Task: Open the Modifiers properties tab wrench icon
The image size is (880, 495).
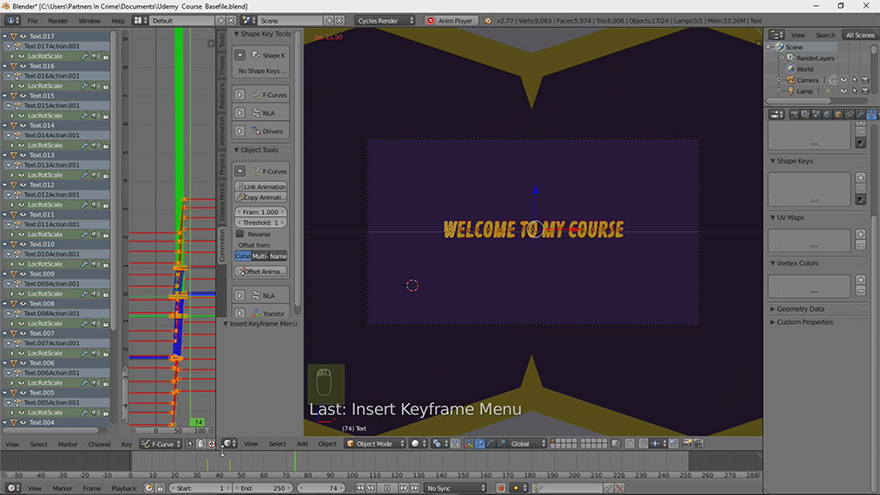Action: point(860,114)
